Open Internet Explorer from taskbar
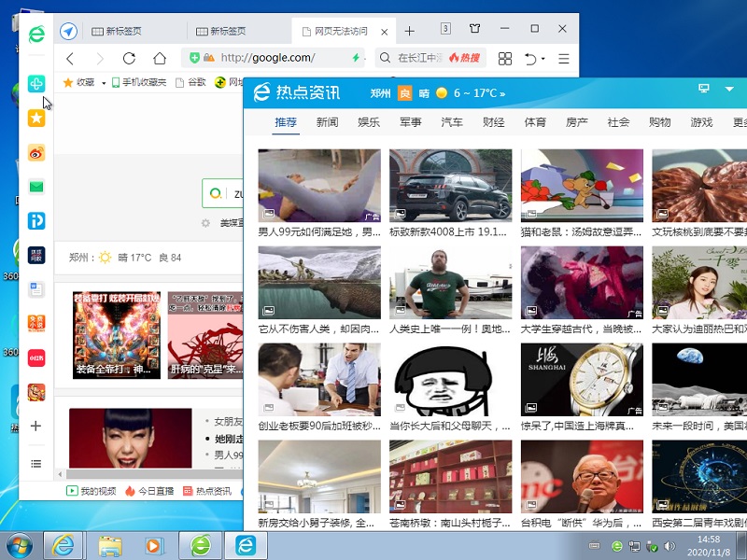The width and height of the screenshot is (747, 560). (63, 546)
